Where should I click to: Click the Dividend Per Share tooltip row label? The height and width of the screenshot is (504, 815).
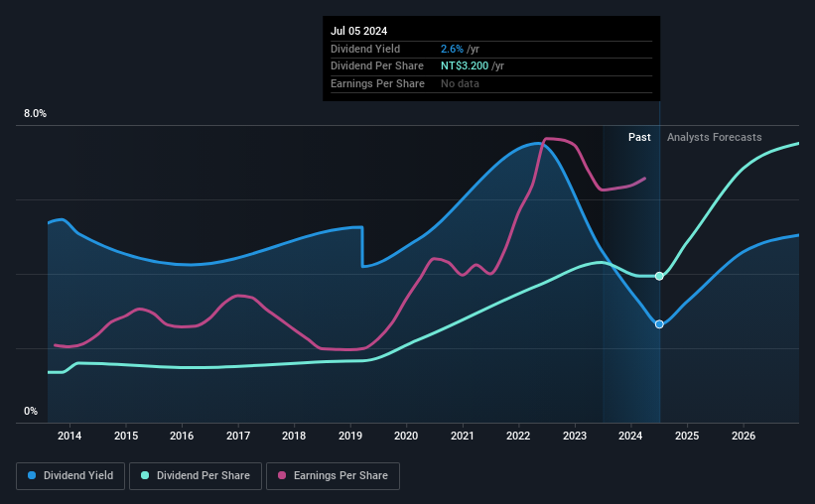377,66
